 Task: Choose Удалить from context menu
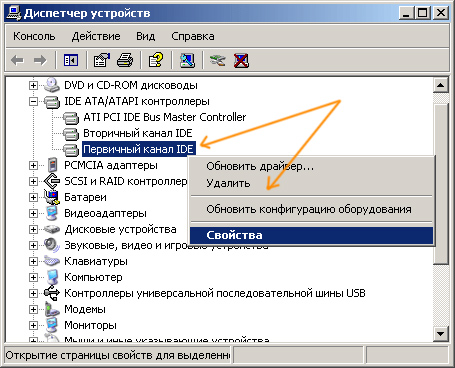point(311,183)
